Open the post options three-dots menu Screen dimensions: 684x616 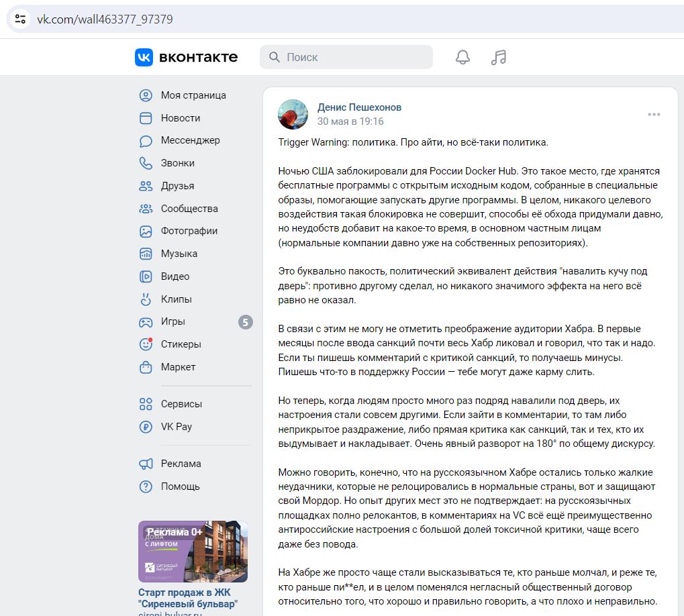654,115
